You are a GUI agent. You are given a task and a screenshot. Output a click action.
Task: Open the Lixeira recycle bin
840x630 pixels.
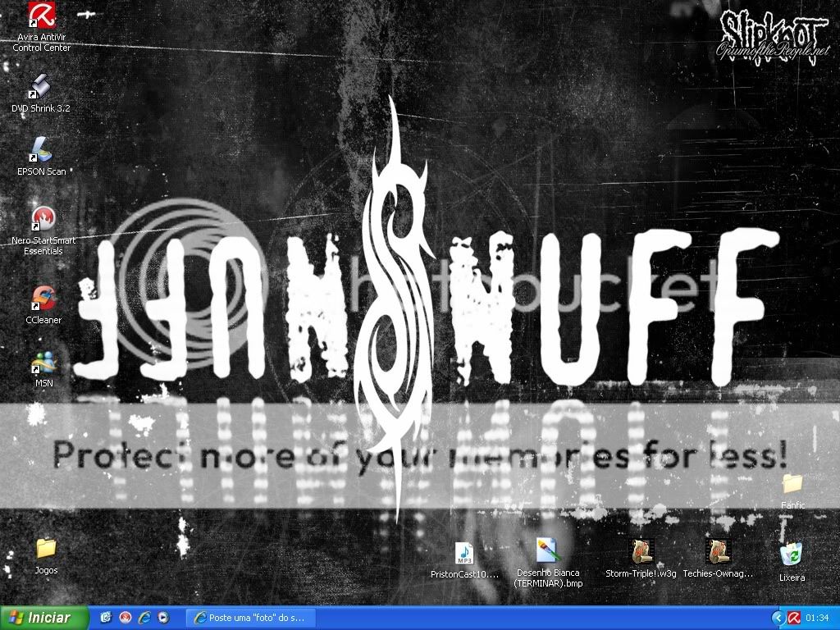click(x=792, y=563)
